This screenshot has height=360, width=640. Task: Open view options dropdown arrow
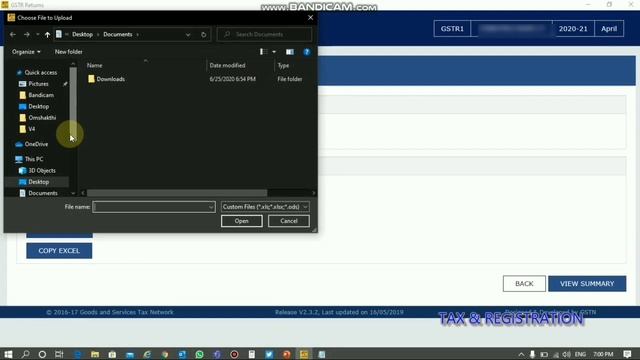pos(274,52)
